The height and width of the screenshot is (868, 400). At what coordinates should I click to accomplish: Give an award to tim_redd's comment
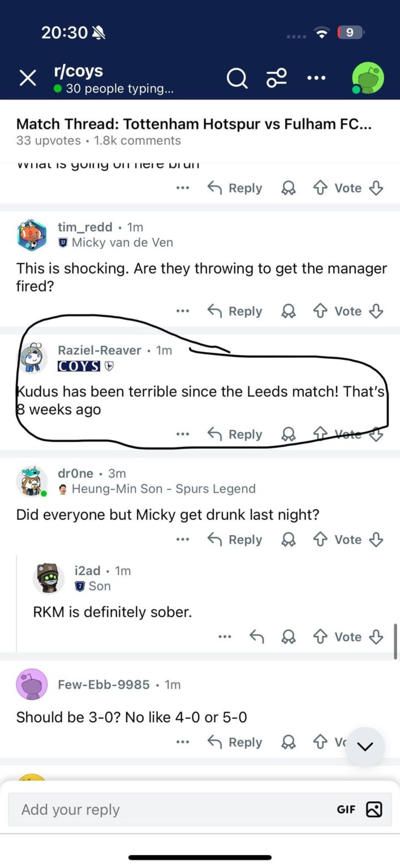tap(288, 311)
